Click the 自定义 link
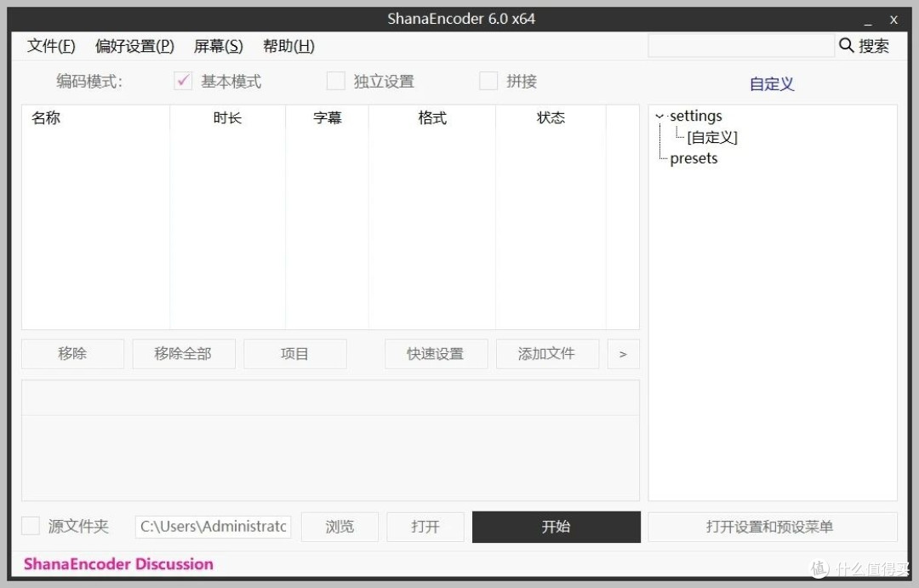This screenshot has height=588, width=919. 770,83
